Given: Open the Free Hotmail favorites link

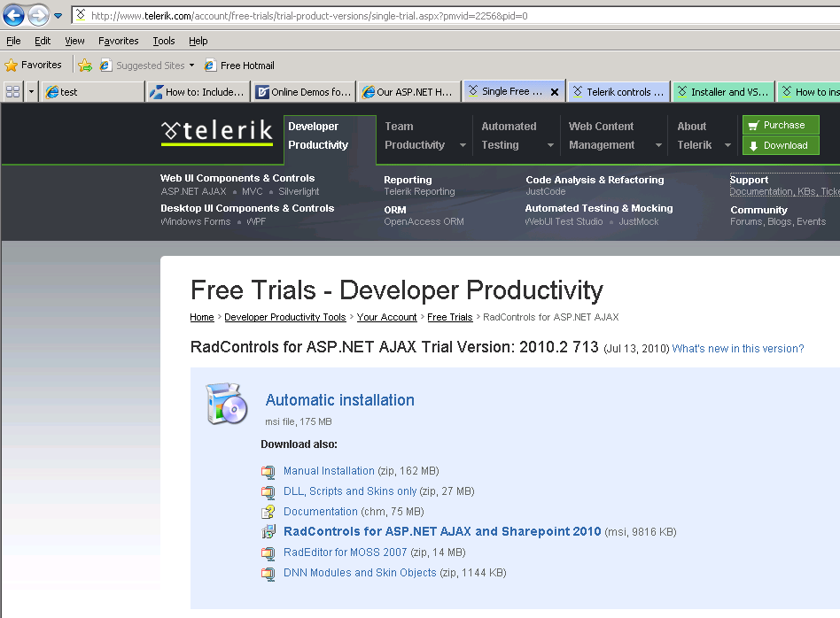Looking at the screenshot, I should tap(239, 66).
